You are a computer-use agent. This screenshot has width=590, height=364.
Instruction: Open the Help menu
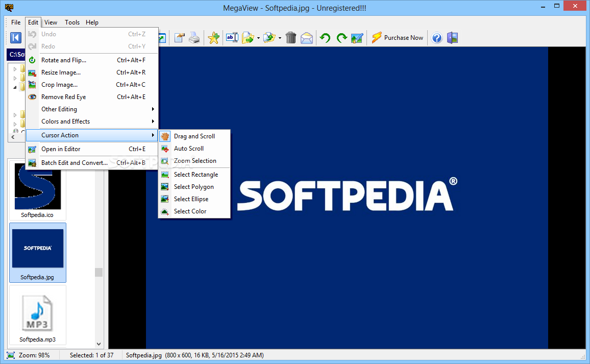click(x=92, y=22)
